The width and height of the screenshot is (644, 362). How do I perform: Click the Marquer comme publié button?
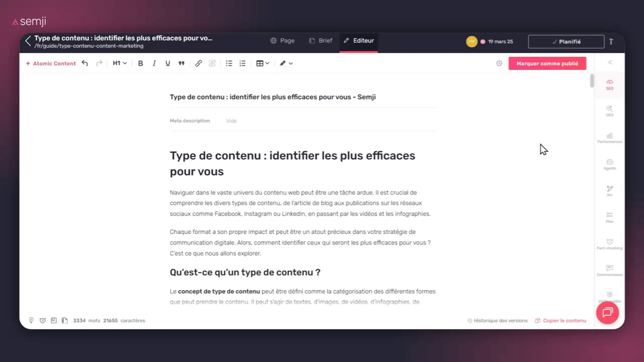pos(547,63)
